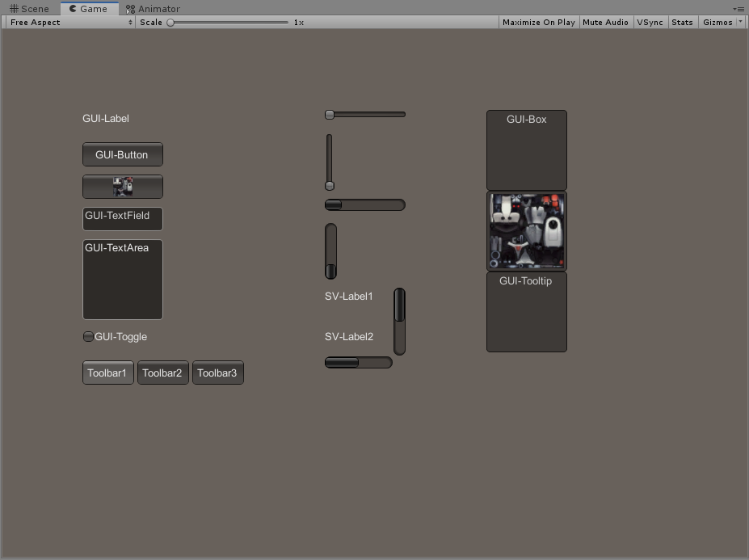
Task: Toggle Maximize On Play
Action: point(538,22)
